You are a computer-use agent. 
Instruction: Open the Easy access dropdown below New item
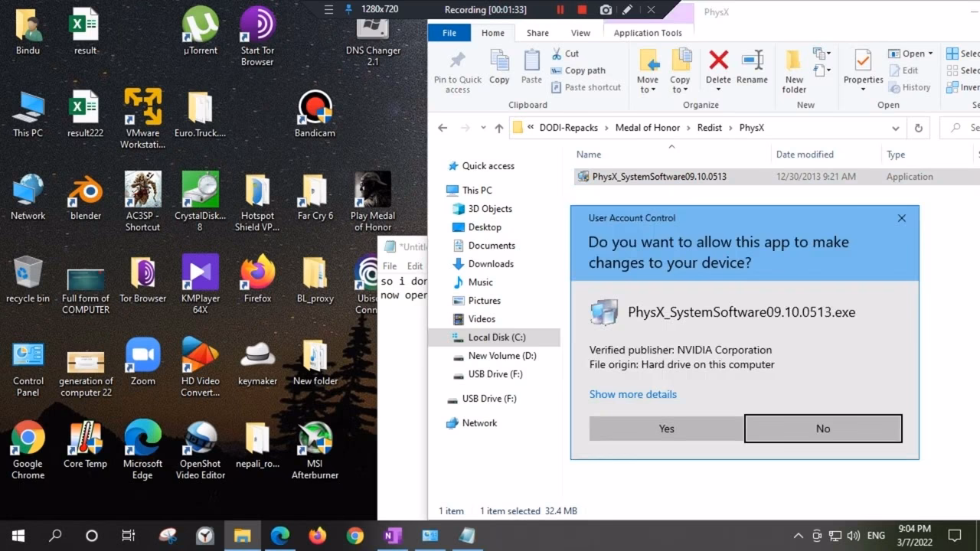point(823,70)
